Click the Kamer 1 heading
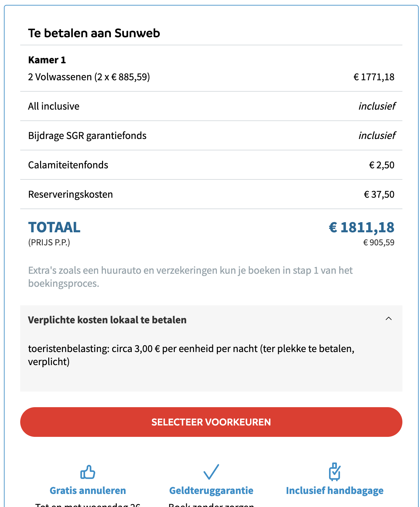 click(47, 60)
